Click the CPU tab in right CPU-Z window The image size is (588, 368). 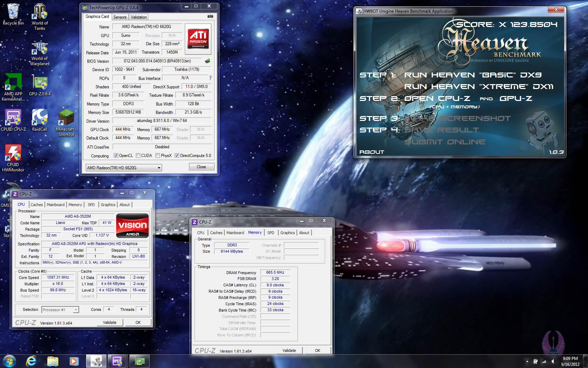pos(201,233)
